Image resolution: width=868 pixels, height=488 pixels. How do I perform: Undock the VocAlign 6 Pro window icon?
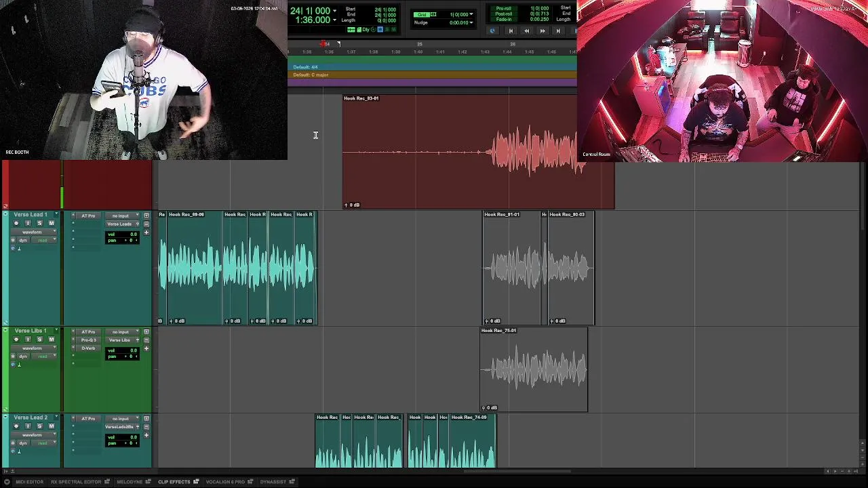point(250,482)
